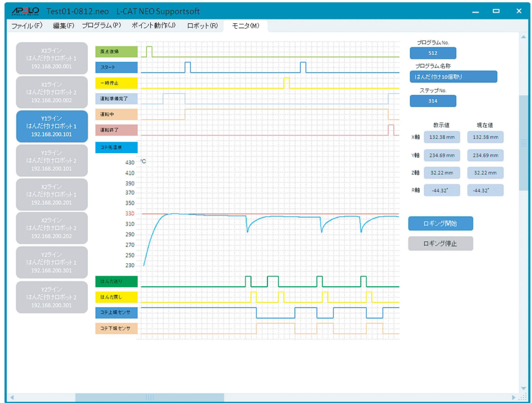Click the blue コテ先温度 label
Viewport: 532px width, 403px height.
point(116,147)
